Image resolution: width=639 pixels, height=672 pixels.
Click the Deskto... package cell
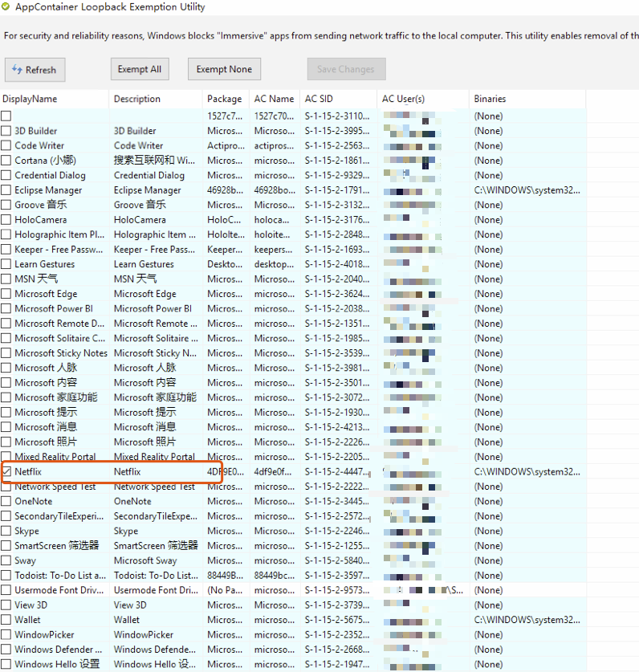(x=225, y=264)
